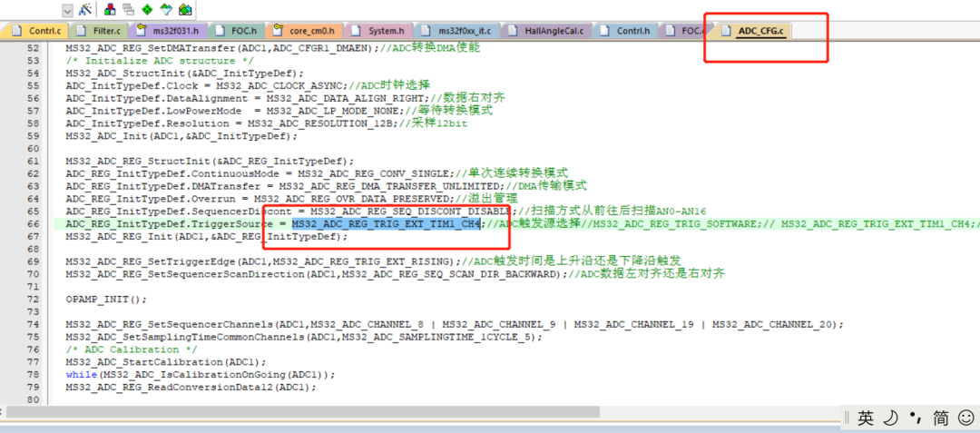Switch to the ms32f0xx_it.c tab
Viewport: 980px width, 433px height.
pyautogui.click(x=457, y=30)
